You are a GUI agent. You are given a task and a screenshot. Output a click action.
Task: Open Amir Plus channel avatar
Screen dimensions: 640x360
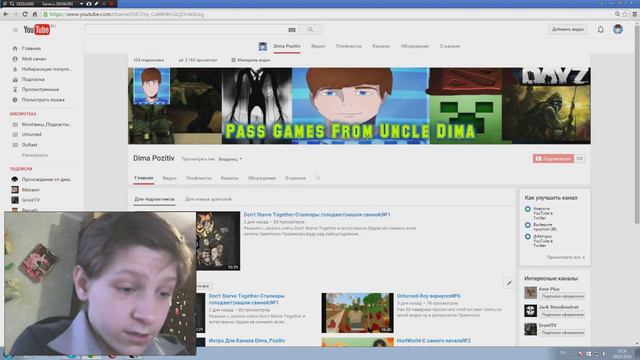[x=530, y=293]
